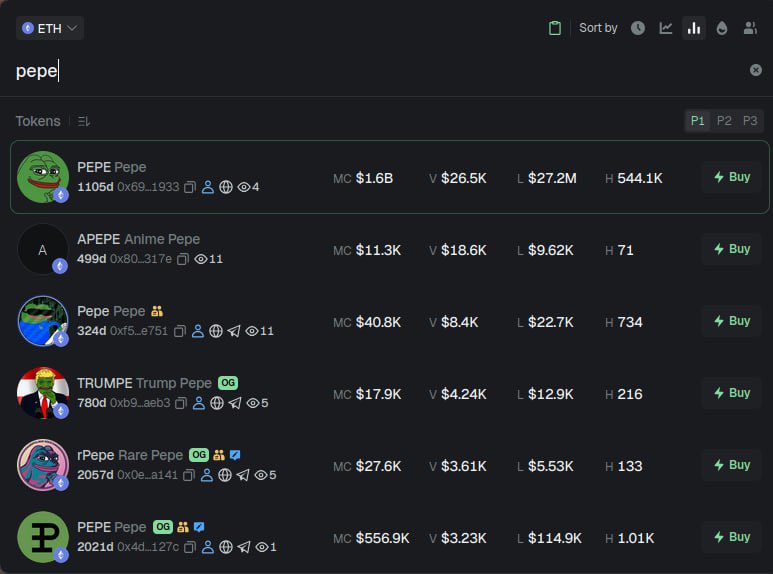The image size is (773, 574).
Task: Open the APEPE letter A avatar
Action: 43,249
